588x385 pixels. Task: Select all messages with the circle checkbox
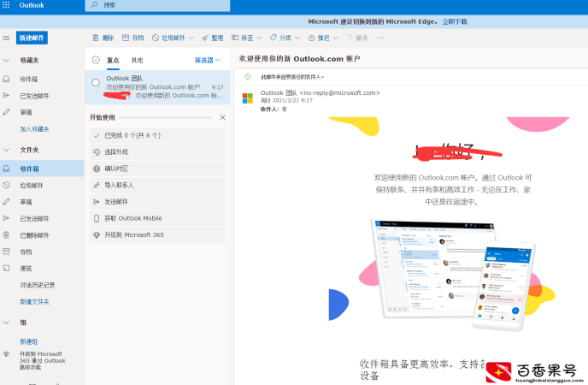[x=96, y=60]
